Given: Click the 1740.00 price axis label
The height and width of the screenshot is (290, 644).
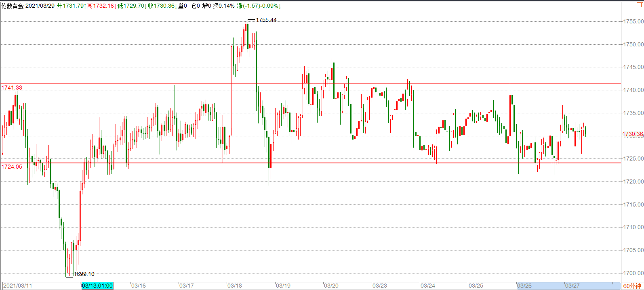Looking at the screenshot, I should (x=633, y=90).
